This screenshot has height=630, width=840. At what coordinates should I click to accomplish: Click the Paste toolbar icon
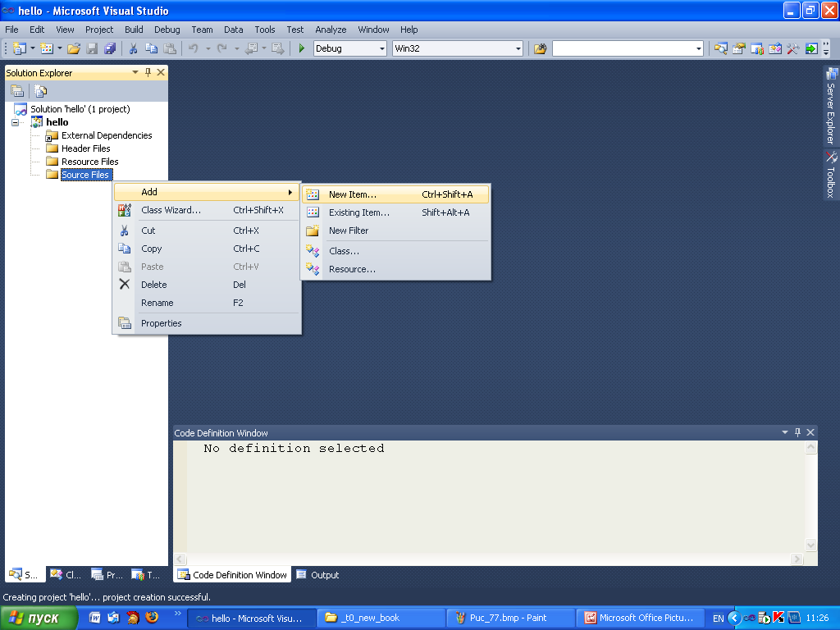tap(170, 48)
